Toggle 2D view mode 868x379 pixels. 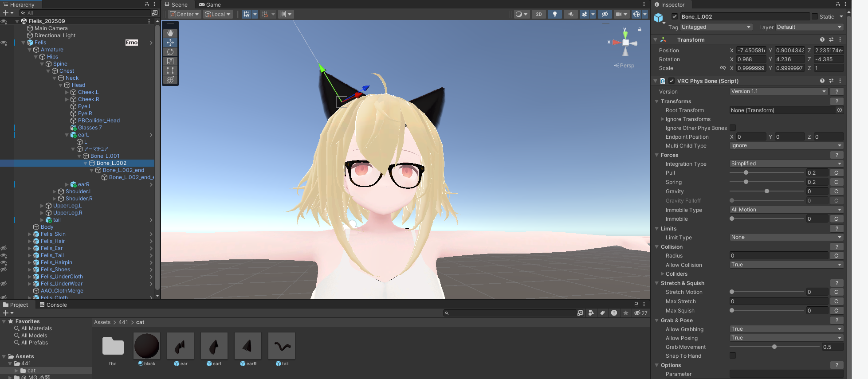538,14
